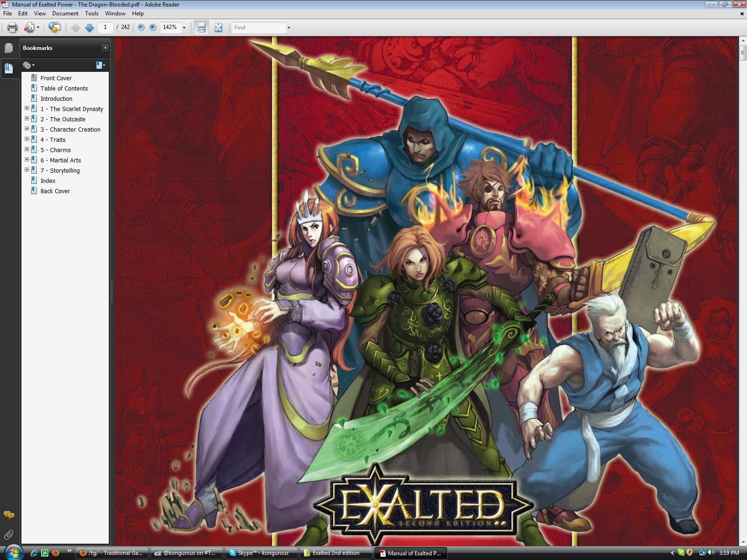Go to next page arrow
The image size is (747, 560).
coord(89,28)
